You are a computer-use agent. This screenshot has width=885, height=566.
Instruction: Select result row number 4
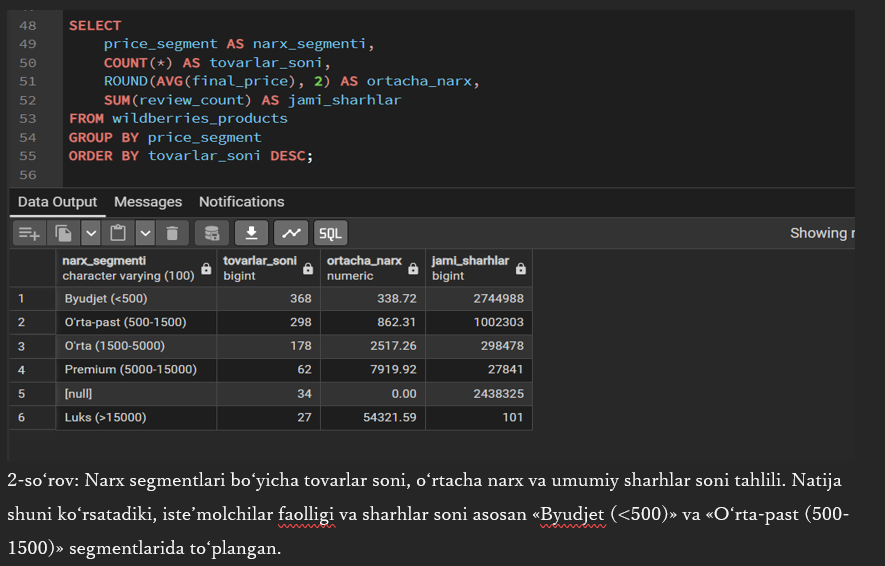pos(33,370)
